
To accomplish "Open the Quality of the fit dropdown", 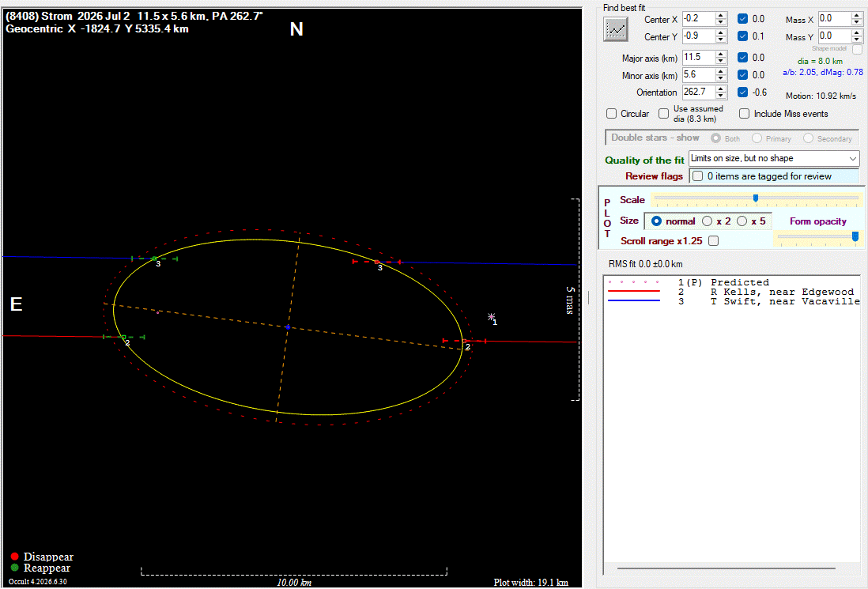I will click(774, 158).
